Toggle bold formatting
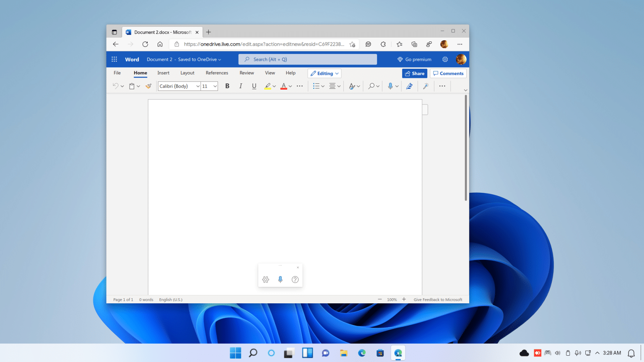The width and height of the screenshot is (644, 362). [x=227, y=86]
